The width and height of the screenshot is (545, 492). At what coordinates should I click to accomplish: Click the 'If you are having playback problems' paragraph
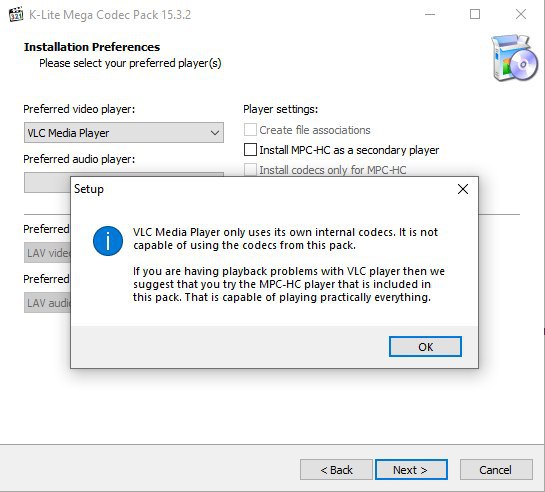289,284
